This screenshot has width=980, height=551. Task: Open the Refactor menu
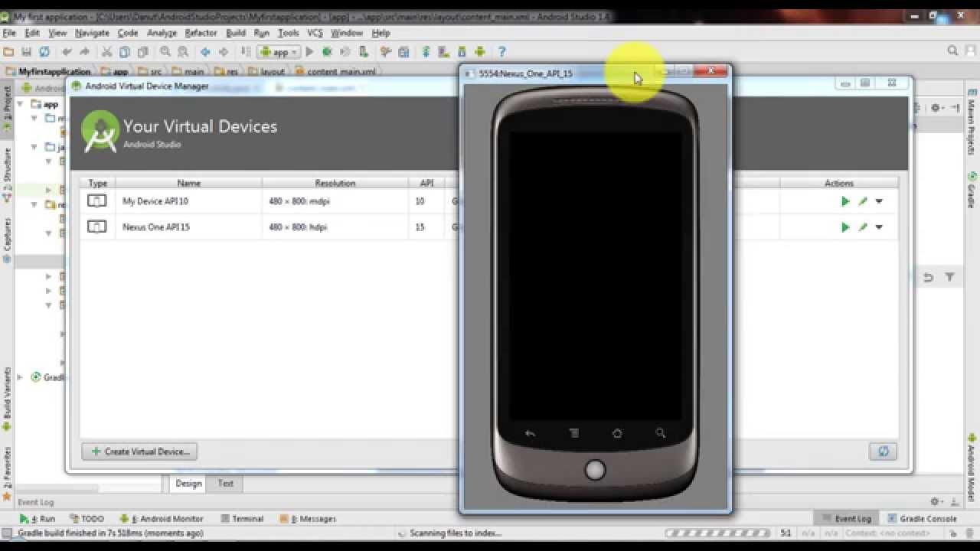tap(201, 33)
